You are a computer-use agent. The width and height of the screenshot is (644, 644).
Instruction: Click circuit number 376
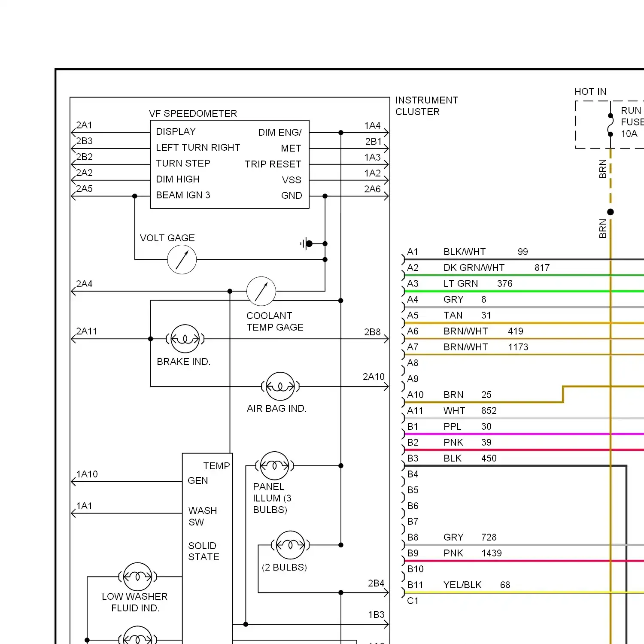point(504,283)
